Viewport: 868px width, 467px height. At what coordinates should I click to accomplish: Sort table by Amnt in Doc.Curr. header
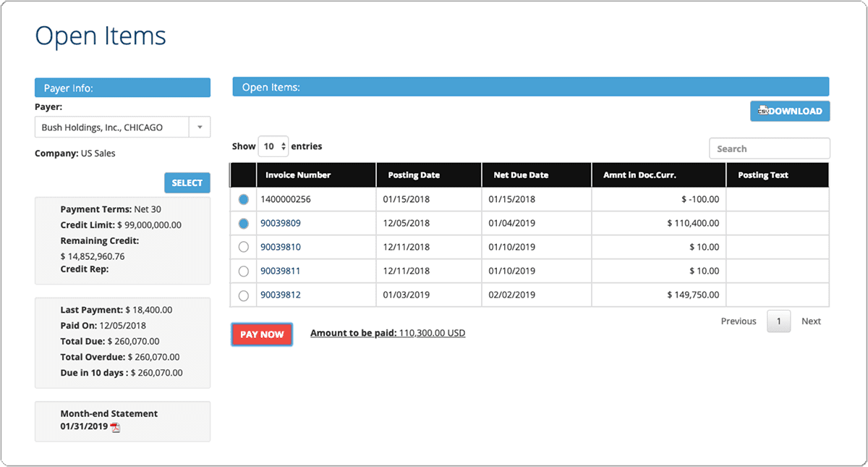pos(659,174)
